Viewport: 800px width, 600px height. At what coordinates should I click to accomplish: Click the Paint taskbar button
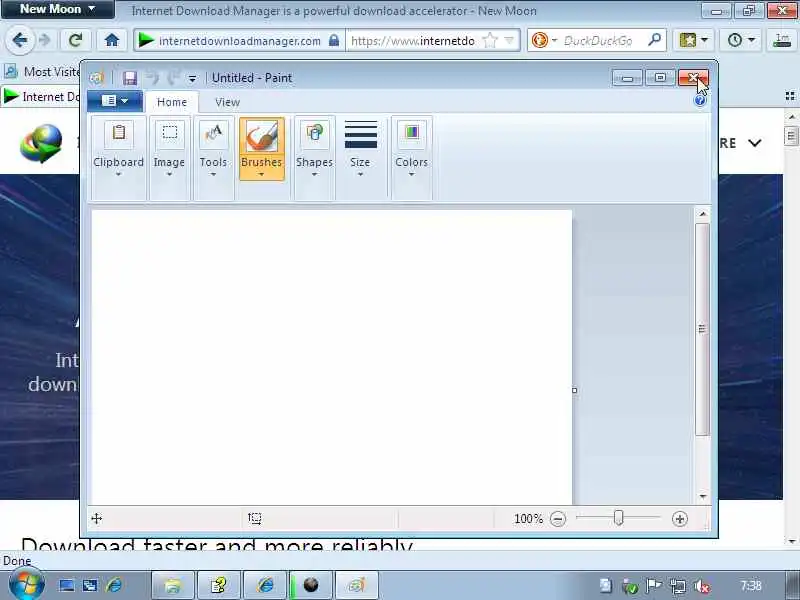pyautogui.click(x=356, y=585)
